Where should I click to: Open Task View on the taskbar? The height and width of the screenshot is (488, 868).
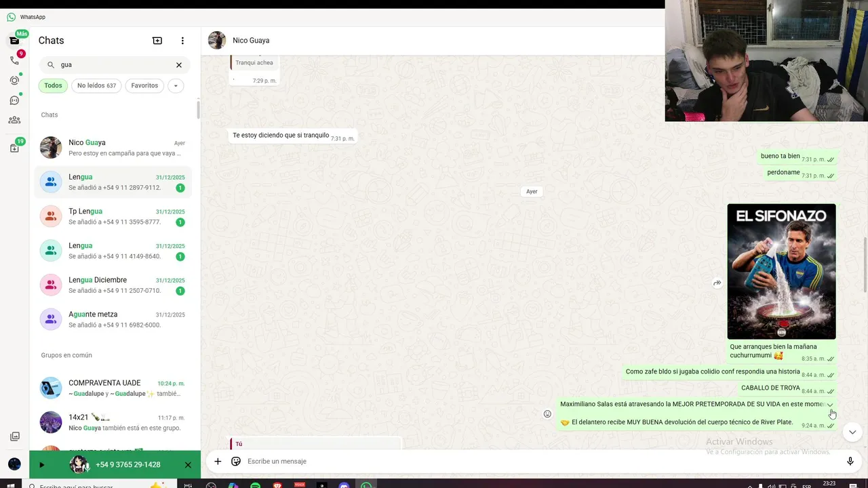[x=188, y=485]
